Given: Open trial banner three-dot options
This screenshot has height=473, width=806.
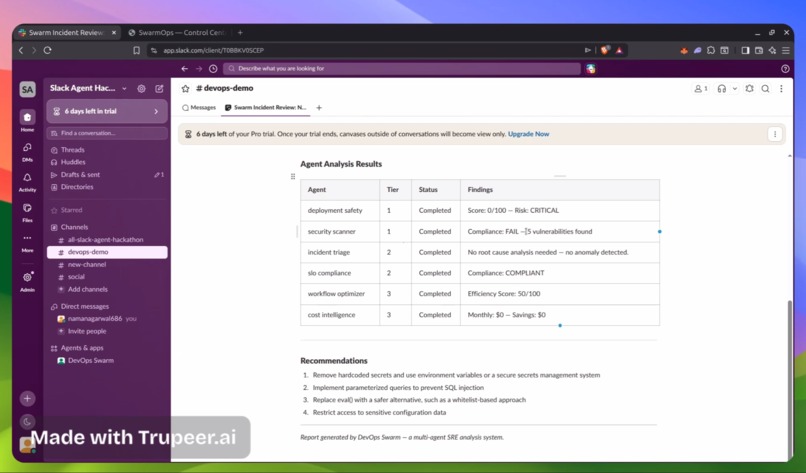Looking at the screenshot, I should click(x=775, y=134).
